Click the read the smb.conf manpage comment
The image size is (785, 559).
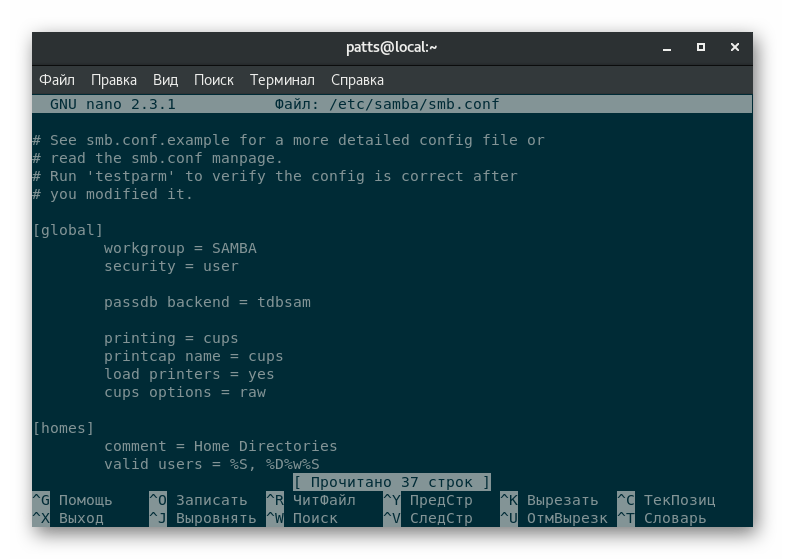[158, 158]
